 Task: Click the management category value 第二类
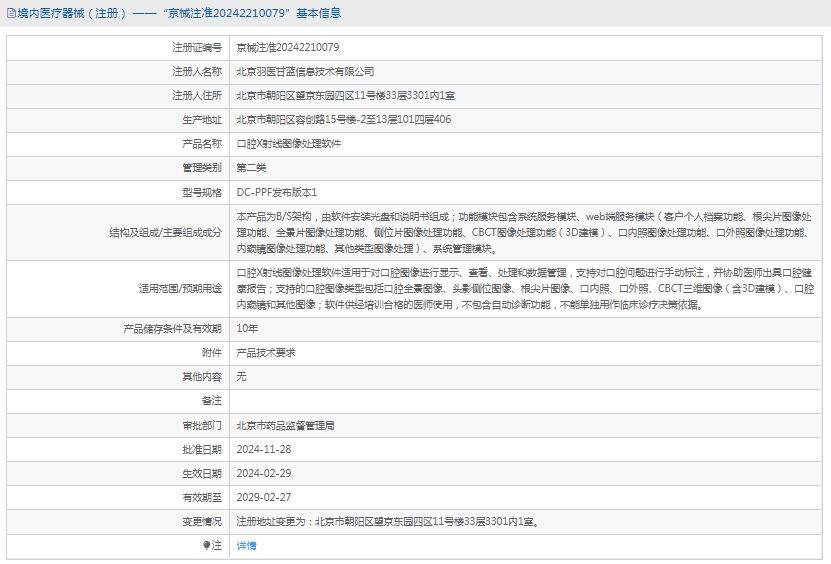click(251, 168)
